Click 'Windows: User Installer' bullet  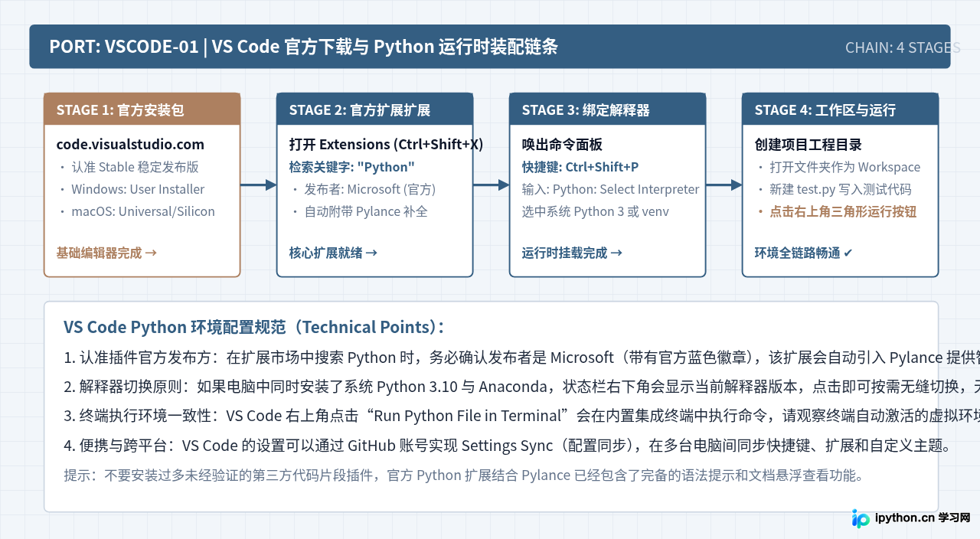click(x=131, y=189)
